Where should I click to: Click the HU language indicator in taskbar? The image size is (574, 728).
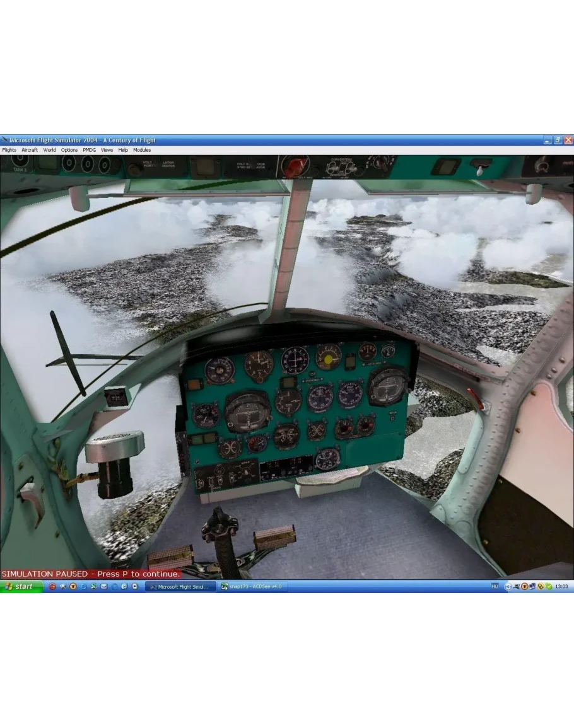coord(495,586)
